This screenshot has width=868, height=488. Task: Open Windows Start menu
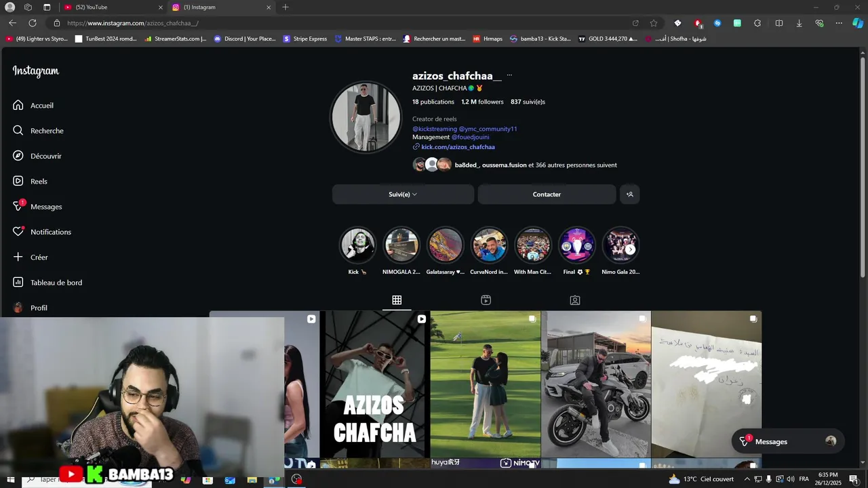(x=11, y=480)
